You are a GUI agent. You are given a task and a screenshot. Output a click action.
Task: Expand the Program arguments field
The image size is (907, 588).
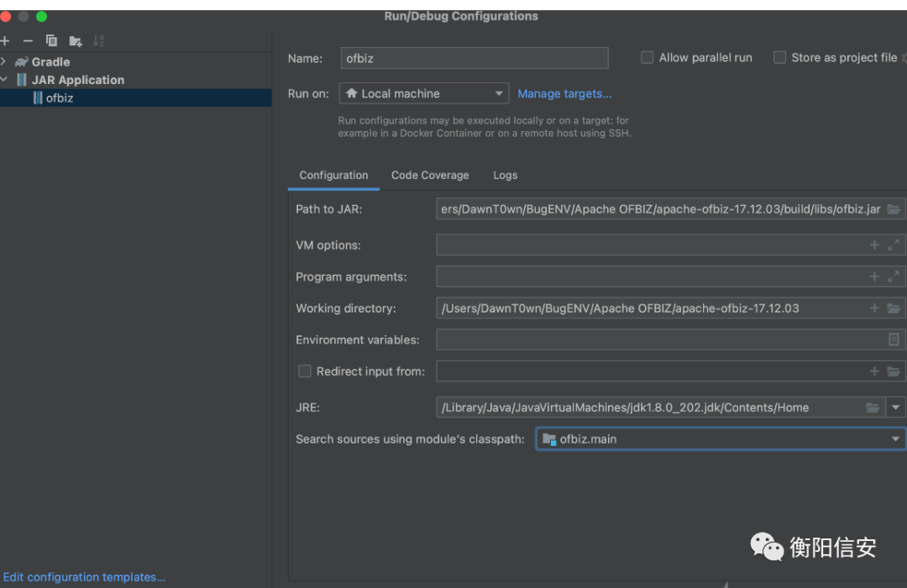[x=893, y=276]
